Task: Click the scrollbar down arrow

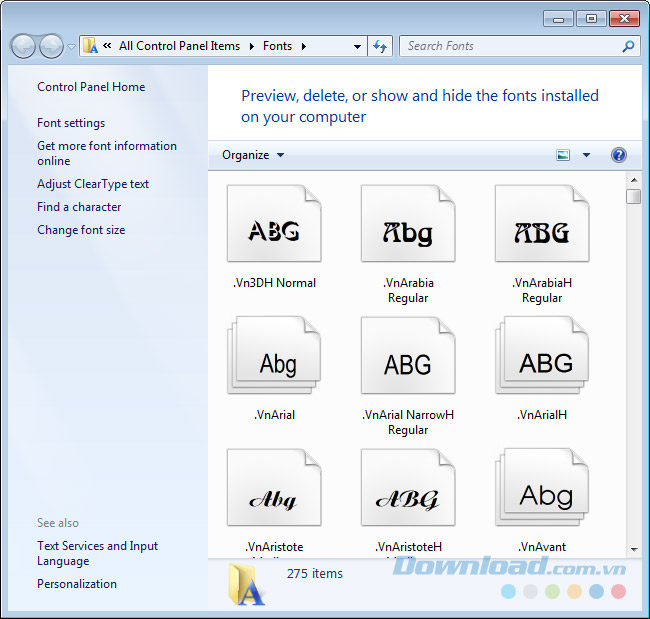Action: [634, 550]
